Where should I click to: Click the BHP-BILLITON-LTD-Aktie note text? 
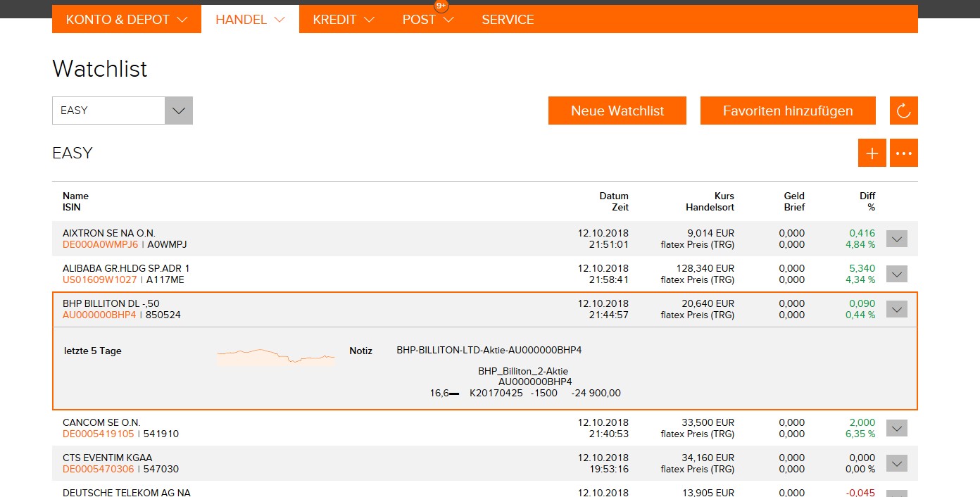coord(489,350)
